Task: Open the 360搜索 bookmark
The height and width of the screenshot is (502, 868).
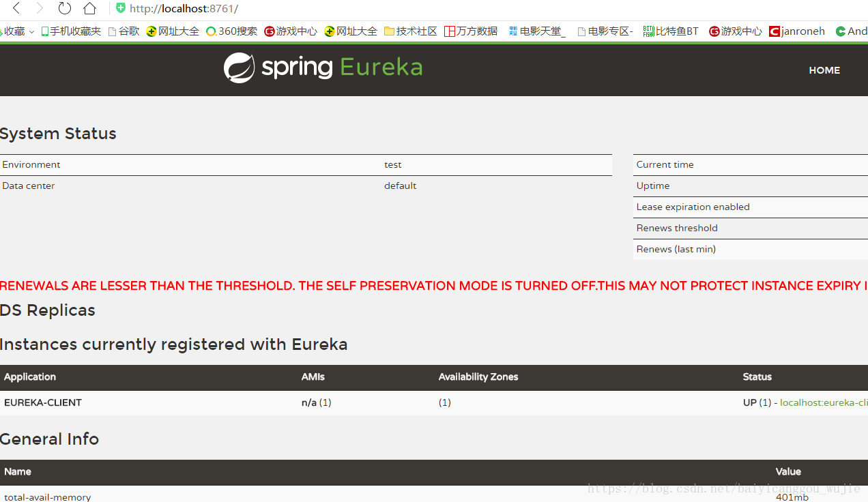Action: (x=232, y=31)
